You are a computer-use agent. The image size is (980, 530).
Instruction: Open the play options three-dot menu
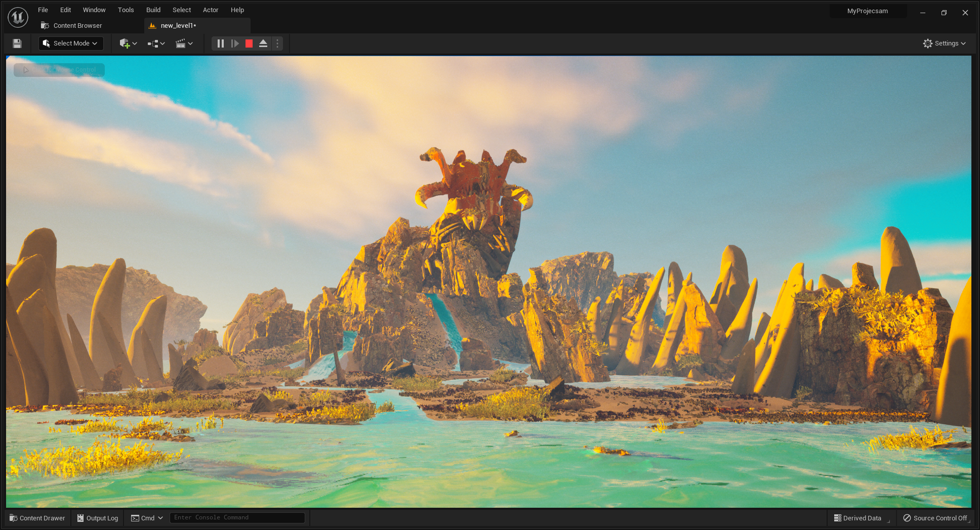(x=277, y=43)
